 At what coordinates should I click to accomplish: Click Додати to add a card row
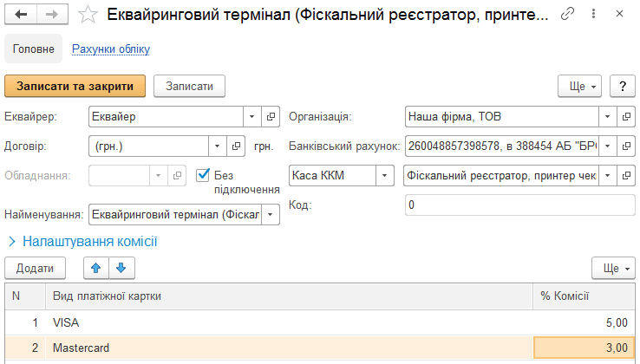[x=35, y=268]
